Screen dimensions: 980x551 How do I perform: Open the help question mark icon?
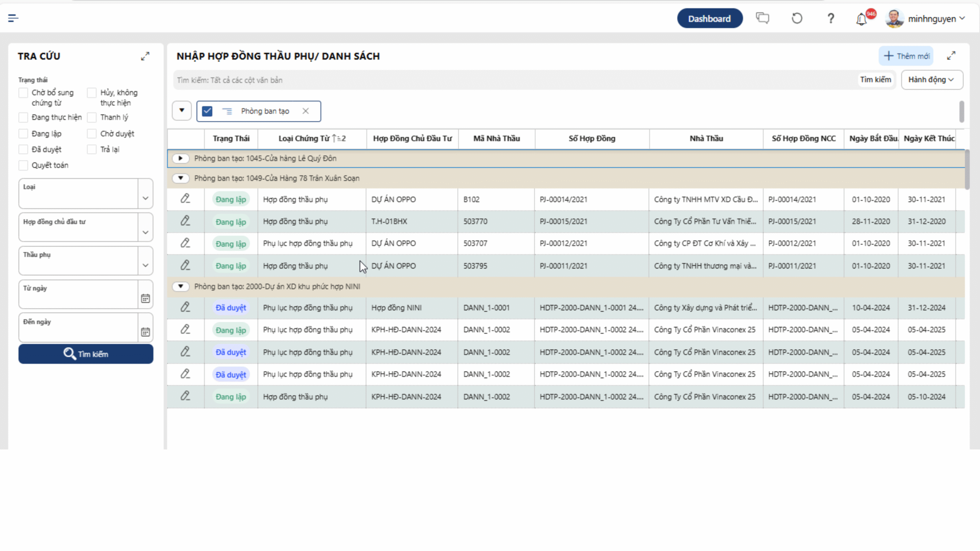[x=830, y=18]
